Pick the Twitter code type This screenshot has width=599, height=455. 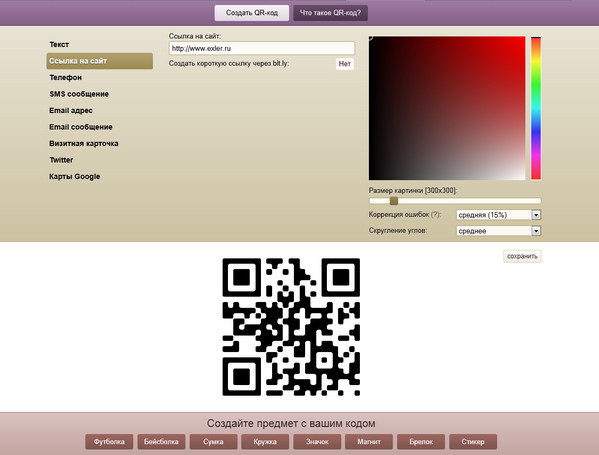click(x=61, y=160)
